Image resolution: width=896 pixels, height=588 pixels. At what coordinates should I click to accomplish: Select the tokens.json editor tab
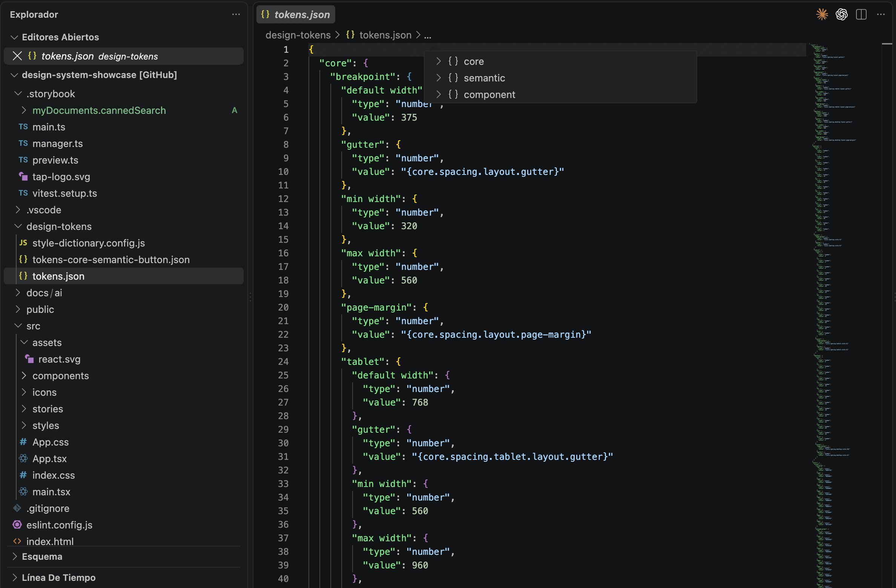(x=296, y=14)
